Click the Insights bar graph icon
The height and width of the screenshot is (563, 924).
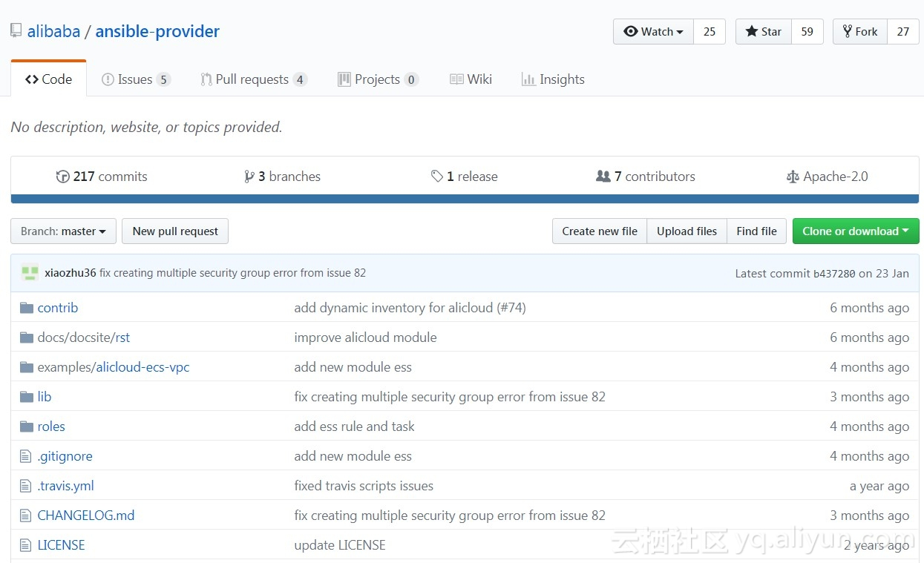pos(528,79)
